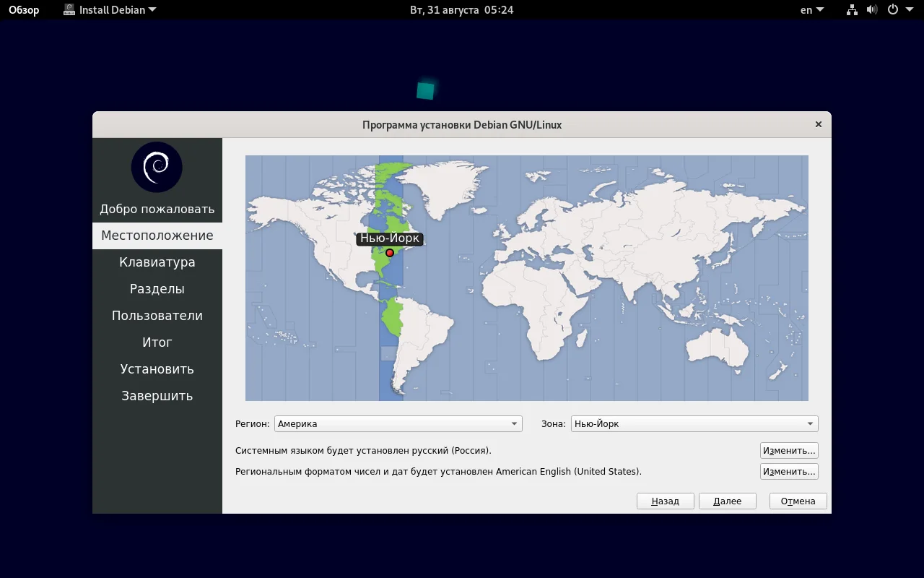The height and width of the screenshot is (578, 924).
Task: Click the power icon in the top bar
Action: [893, 10]
